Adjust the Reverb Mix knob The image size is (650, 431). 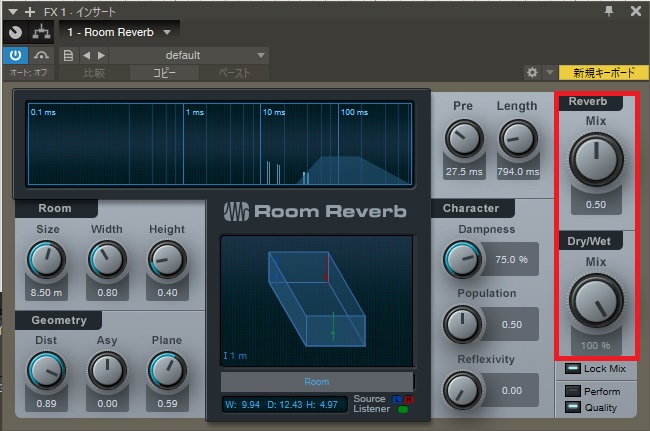[596, 160]
